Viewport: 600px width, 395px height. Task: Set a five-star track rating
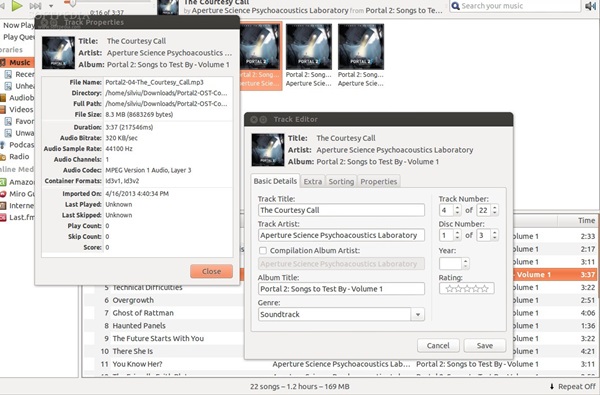484,289
